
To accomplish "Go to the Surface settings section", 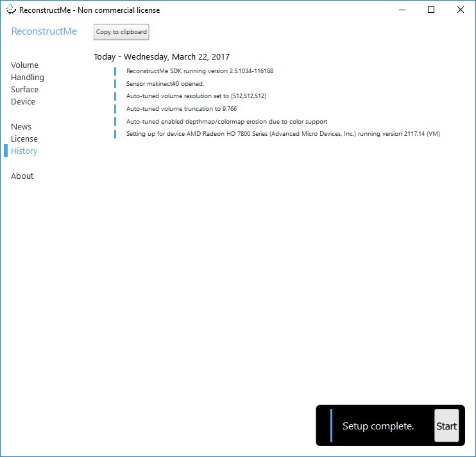I will (x=24, y=90).
